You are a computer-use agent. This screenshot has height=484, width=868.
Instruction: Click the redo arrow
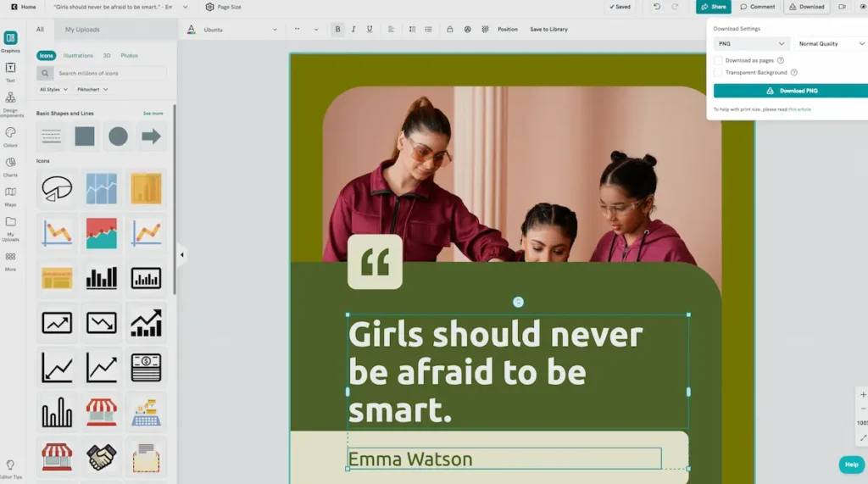pyautogui.click(x=674, y=7)
